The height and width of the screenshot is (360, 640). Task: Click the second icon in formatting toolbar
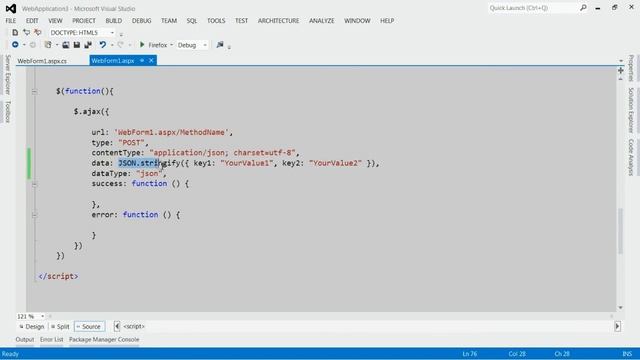click(x=27, y=32)
